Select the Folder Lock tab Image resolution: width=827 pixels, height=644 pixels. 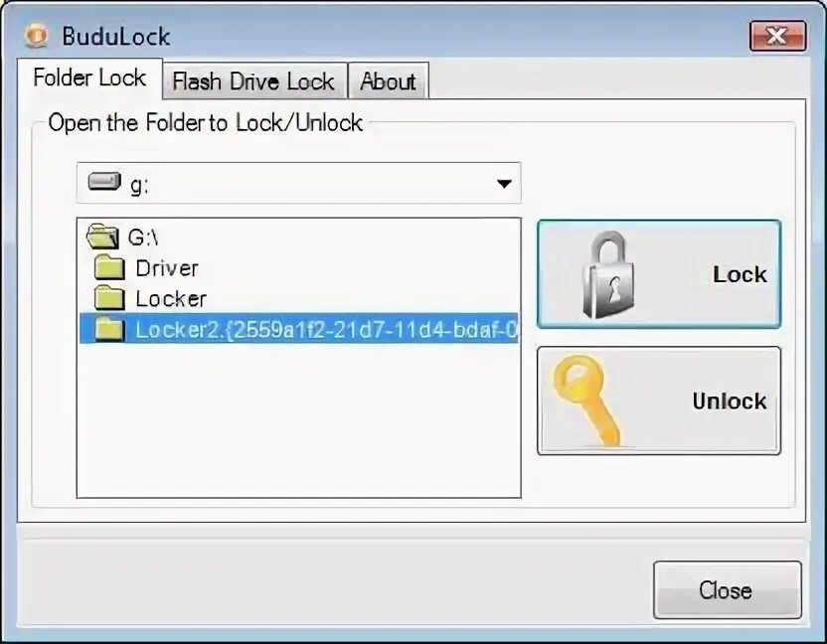pos(89,79)
